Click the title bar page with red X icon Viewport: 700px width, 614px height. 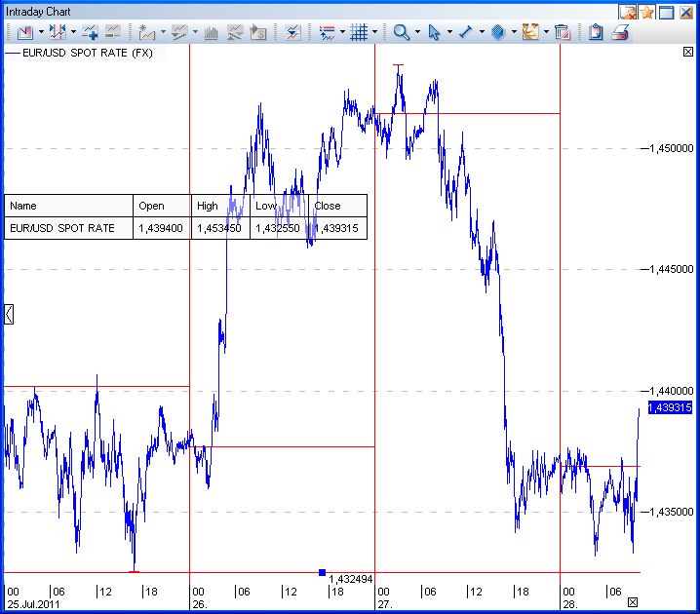(628, 12)
